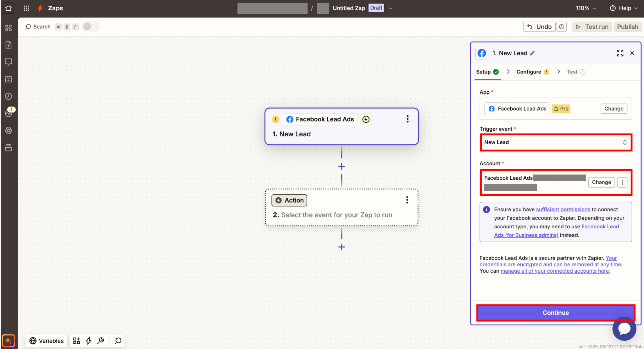Viewport: 644px width, 349px height.
Task: Open the sufficient permissions link
Action: (563, 210)
